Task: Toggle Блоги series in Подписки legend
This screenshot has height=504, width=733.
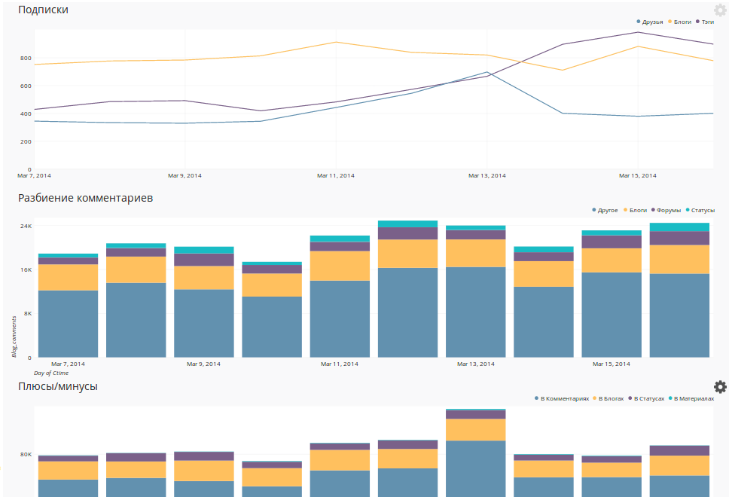Action: pyautogui.click(x=680, y=22)
